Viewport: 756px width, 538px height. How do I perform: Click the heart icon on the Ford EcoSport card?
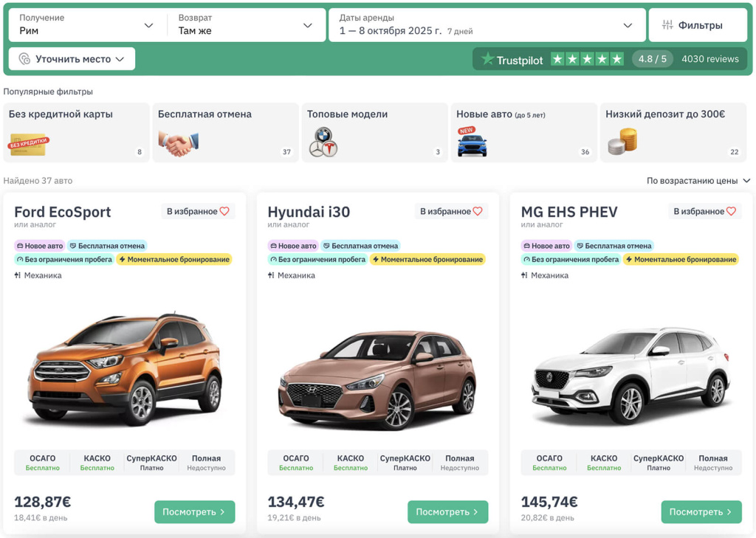pos(224,211)
